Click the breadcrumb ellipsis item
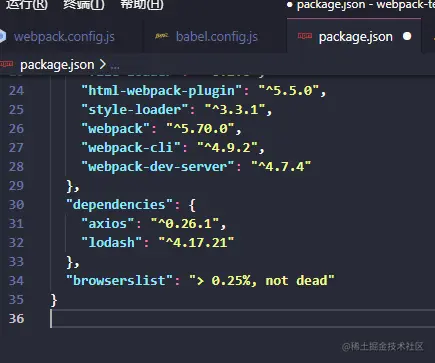The width and height of the screenshot is (435, 363). click(115, 66)
